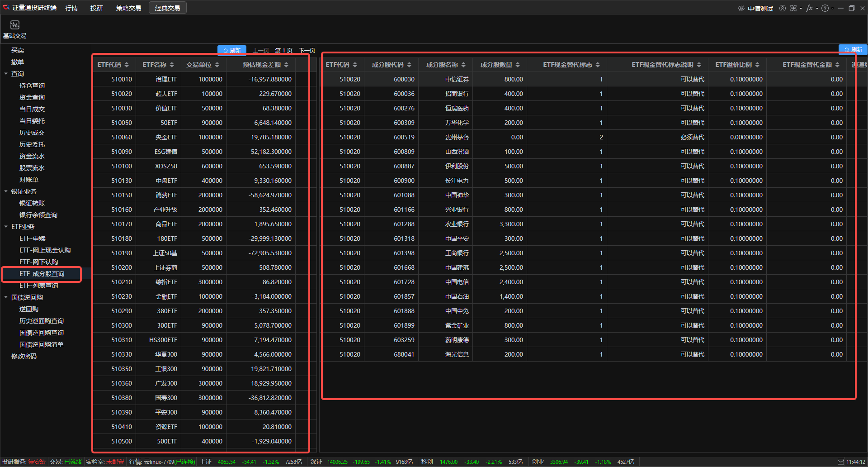Go to 下一页 page link

[307, 50]
